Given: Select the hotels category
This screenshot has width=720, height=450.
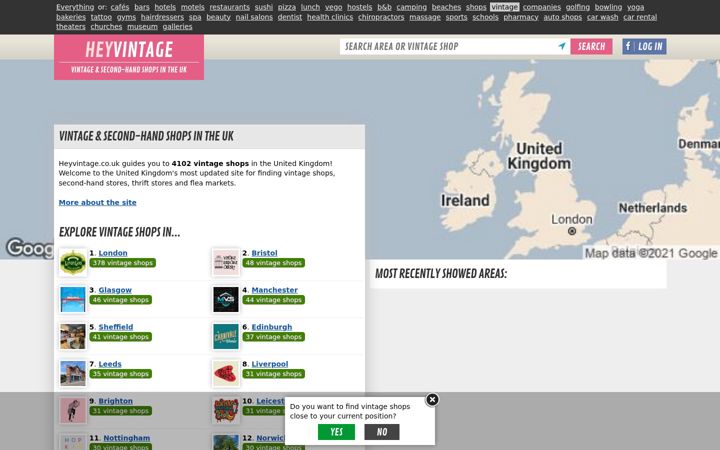Looking at the screenshot, I should 165,7.
